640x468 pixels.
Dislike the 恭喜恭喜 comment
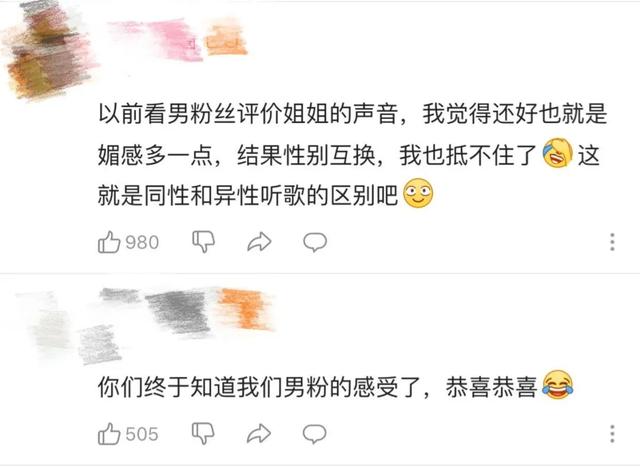pos(203,434)
